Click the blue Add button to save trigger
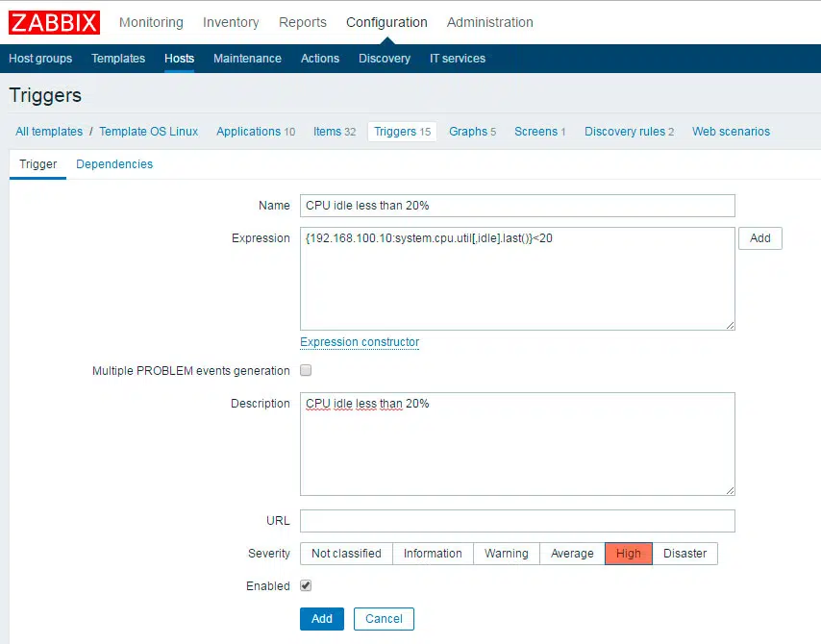This screenshot has width=821, height=644. click(x=321, y=619)
